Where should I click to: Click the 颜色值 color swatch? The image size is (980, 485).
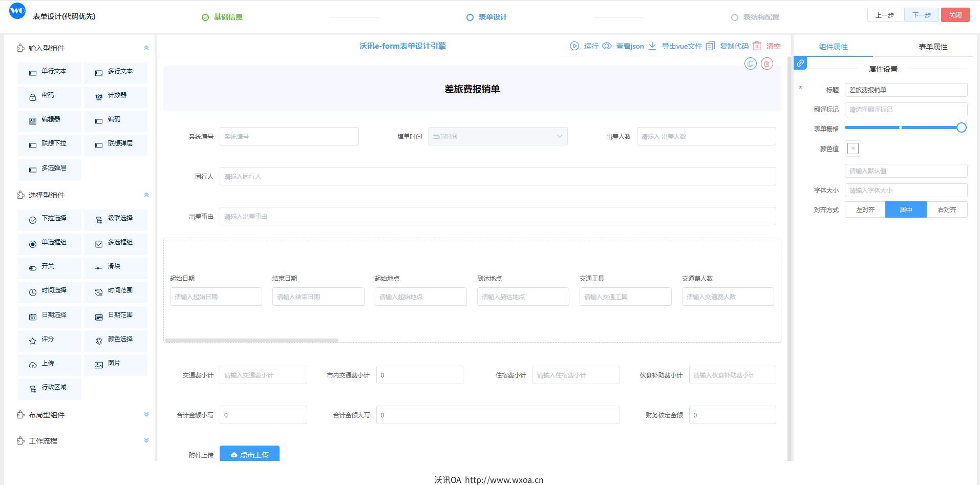pyautogui.click(x=853, y=149)
